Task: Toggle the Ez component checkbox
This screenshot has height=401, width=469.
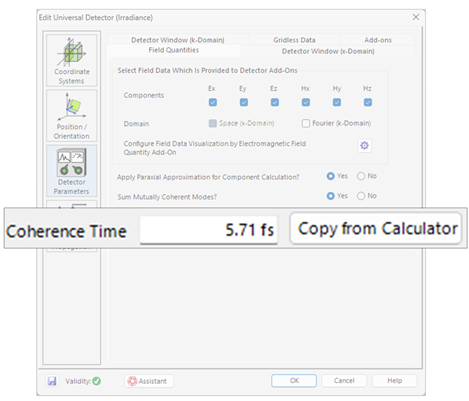Action: (x=275, y=102)
